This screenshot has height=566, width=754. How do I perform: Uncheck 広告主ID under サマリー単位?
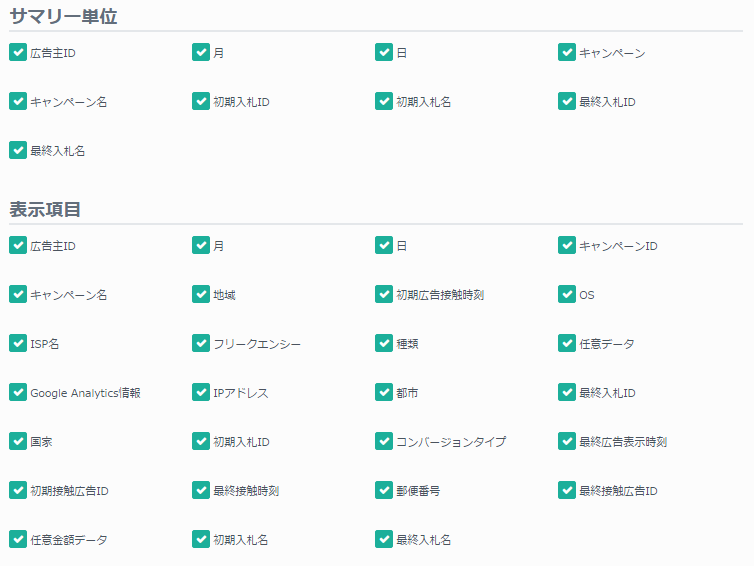(x=18, y=52)
